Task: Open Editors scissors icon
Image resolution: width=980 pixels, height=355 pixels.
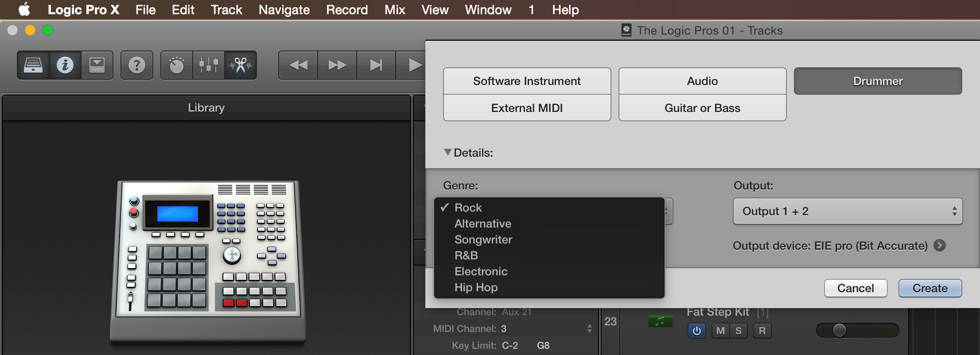Action: tap(241, 66)
